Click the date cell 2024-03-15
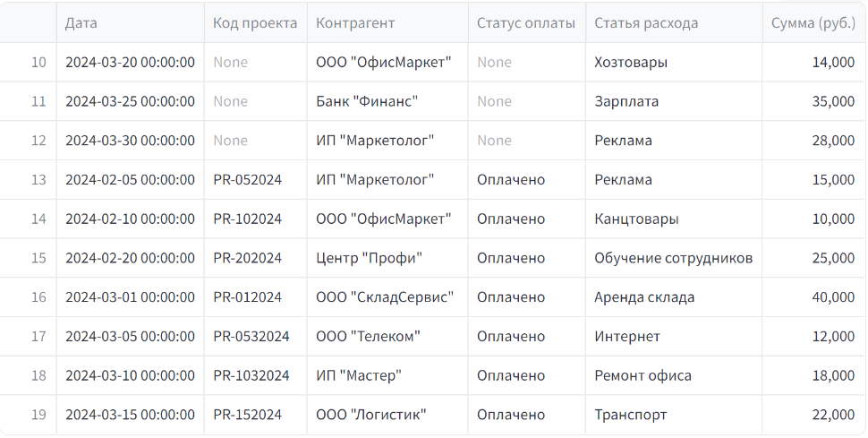Screen dimensions: 868x438 tap(130, 415)
